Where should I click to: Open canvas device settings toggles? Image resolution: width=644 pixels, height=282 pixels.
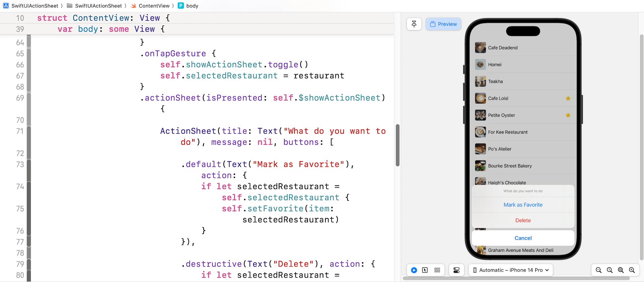(457, 270)
